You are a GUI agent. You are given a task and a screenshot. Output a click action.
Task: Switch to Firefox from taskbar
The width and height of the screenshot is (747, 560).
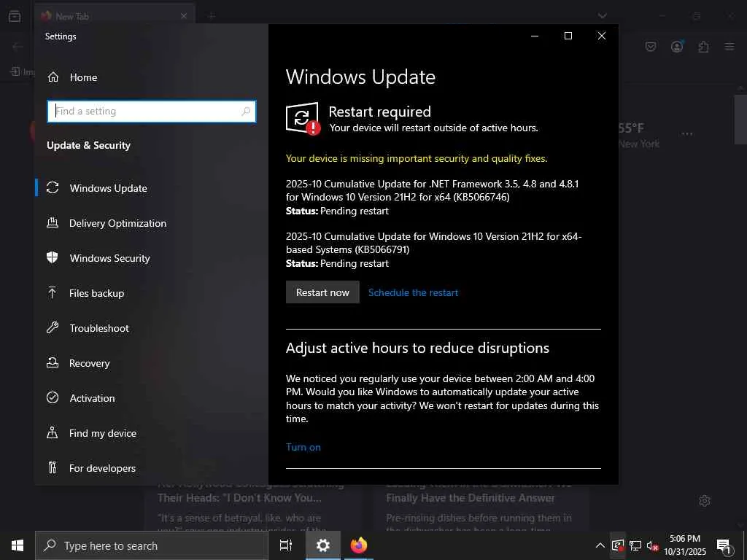coord(359,545)
